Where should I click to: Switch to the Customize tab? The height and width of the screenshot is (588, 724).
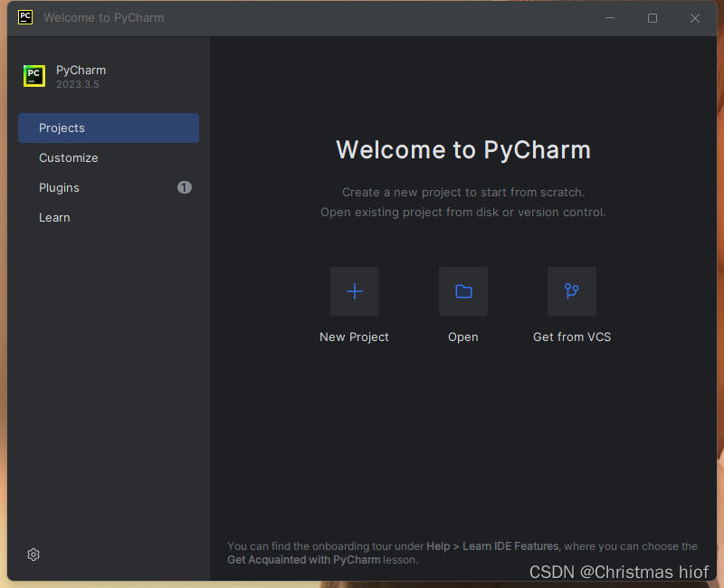[x=109, y=157]
